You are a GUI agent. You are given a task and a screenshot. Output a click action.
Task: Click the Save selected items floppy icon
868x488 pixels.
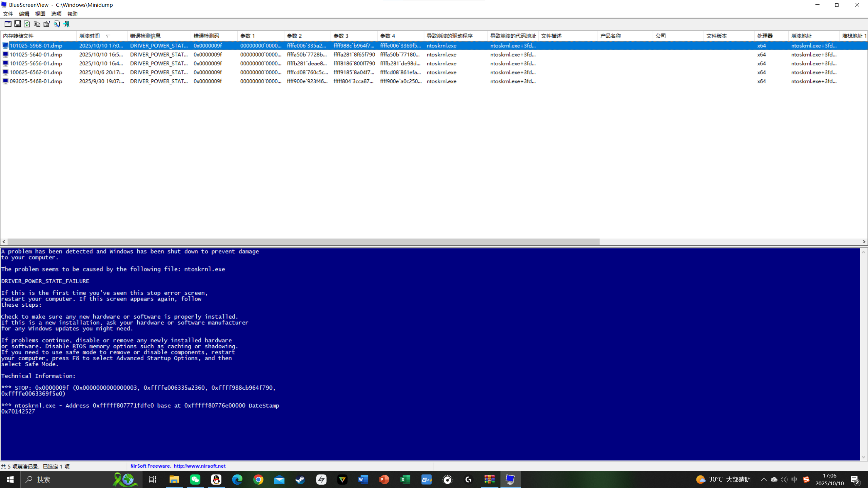[18, 24]
